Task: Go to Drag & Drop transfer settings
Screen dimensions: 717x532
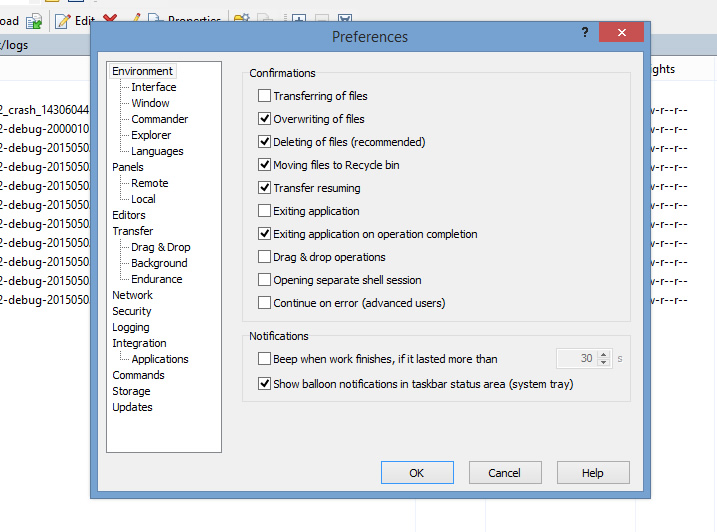Action: pos(160,247)
